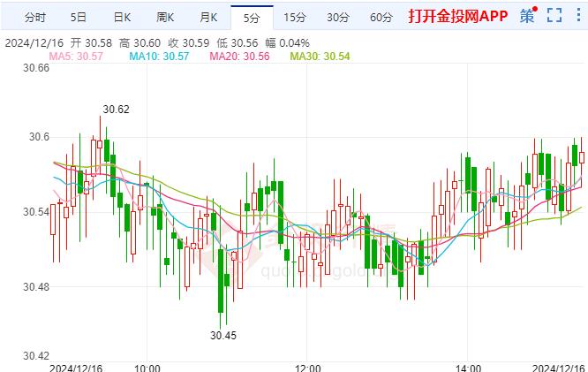Click the 30.62 high price marker
The width and height of the screenshot is (588, 372).
[117, 110]
